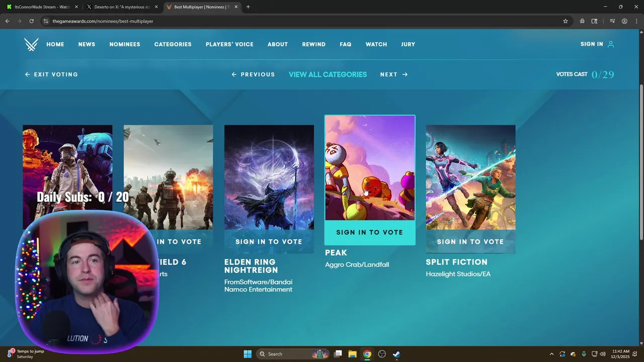The height and width of the screenshot is (362, 644).
Task: Open the CATEGORIES nav item
Action: coord(173,44)
